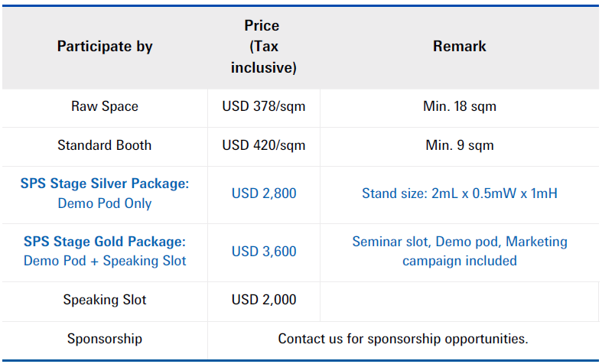This screenshot has width=602, height=364.
Task: Click the 'Participate by' column header
Action: (105, 47)
